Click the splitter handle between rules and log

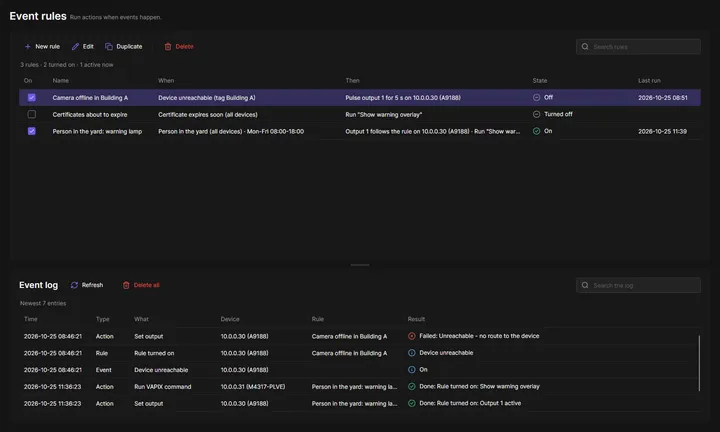coord(360,265)
